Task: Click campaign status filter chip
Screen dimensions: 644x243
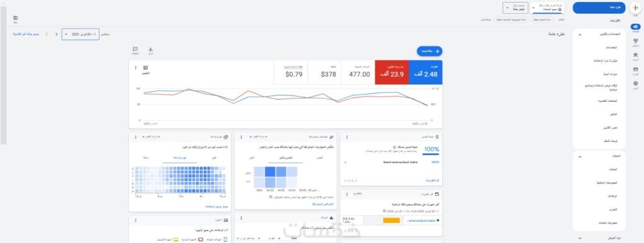Action: click(x=543, y=19)
